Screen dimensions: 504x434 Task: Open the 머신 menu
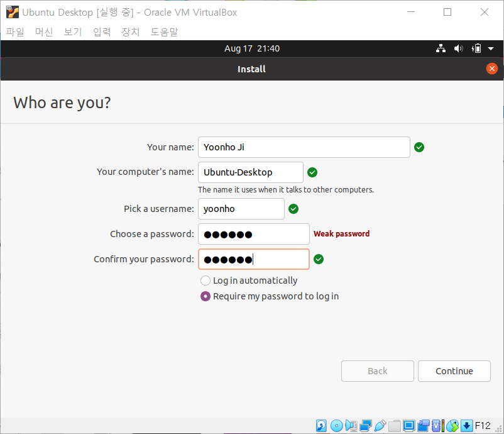click(44, 32)
